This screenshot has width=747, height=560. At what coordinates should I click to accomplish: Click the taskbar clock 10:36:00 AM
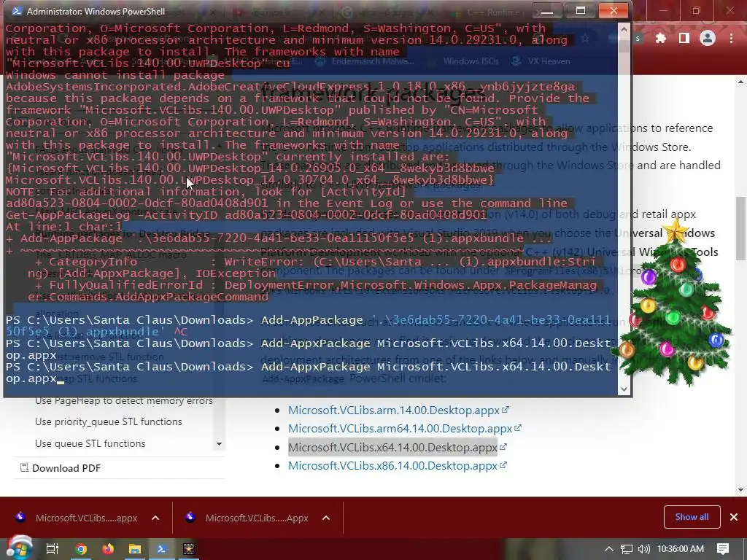point(681,549)
